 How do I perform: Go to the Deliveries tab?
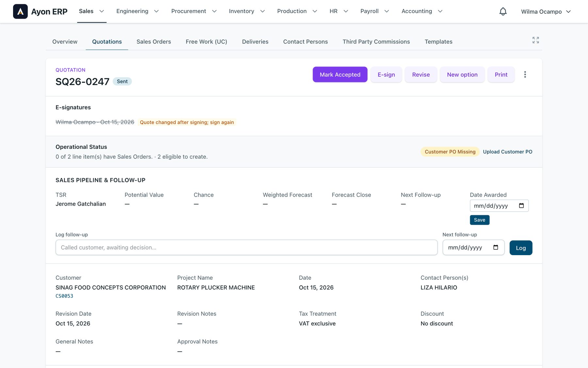point(255,42)
